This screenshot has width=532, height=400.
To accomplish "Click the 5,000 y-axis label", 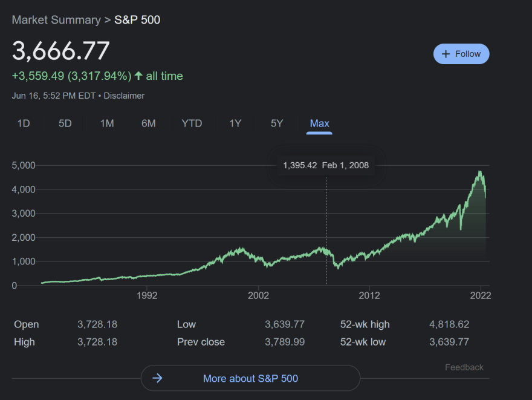I will [24, 165].
